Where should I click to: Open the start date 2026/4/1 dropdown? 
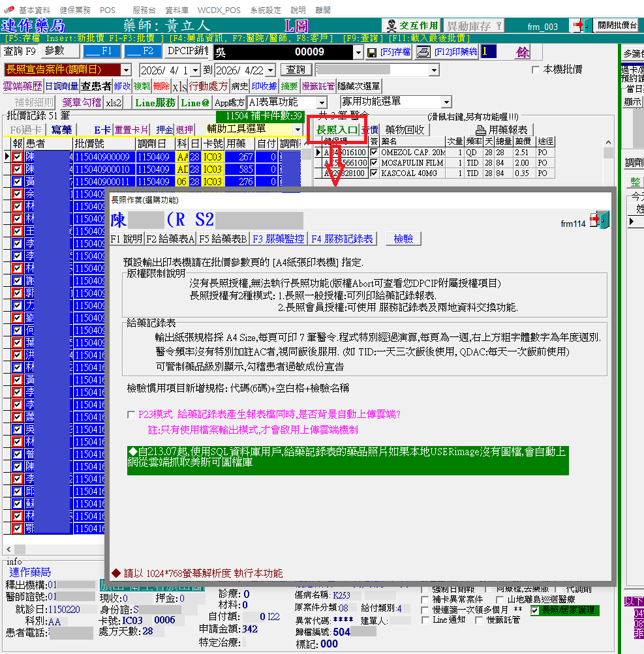coord(195,70)
